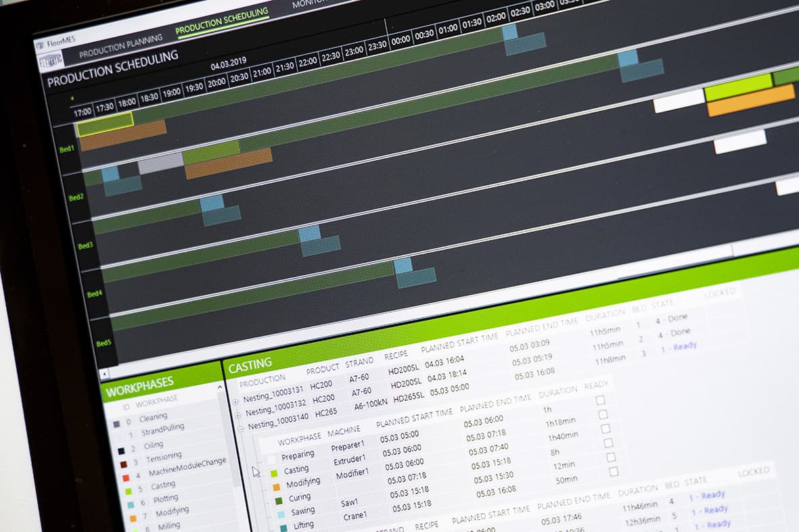Click the 02:00 timeline marker
The width and height of the screenshot is (799, 532).
[x=496, y=18]
